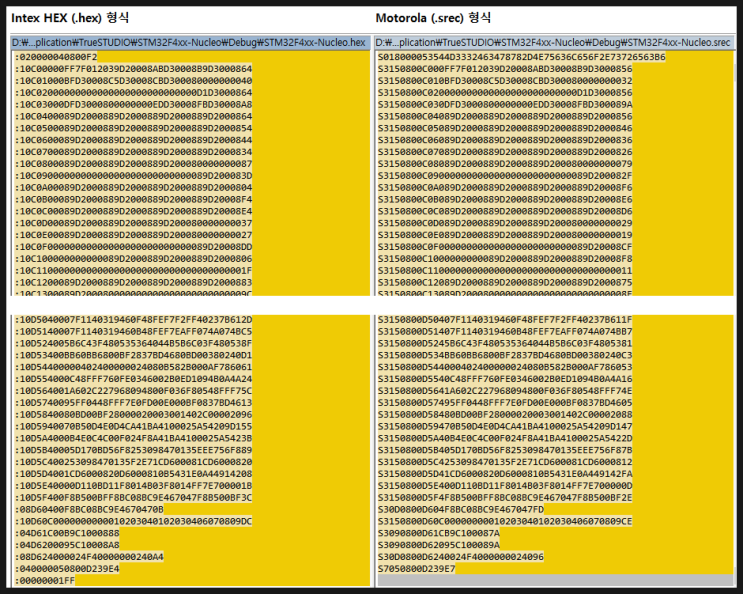The height and width of the screenshot is (594, 743).
Task: Select srec line 'S30D0800D6240024F4000000024096'
Action: [461, 557]
